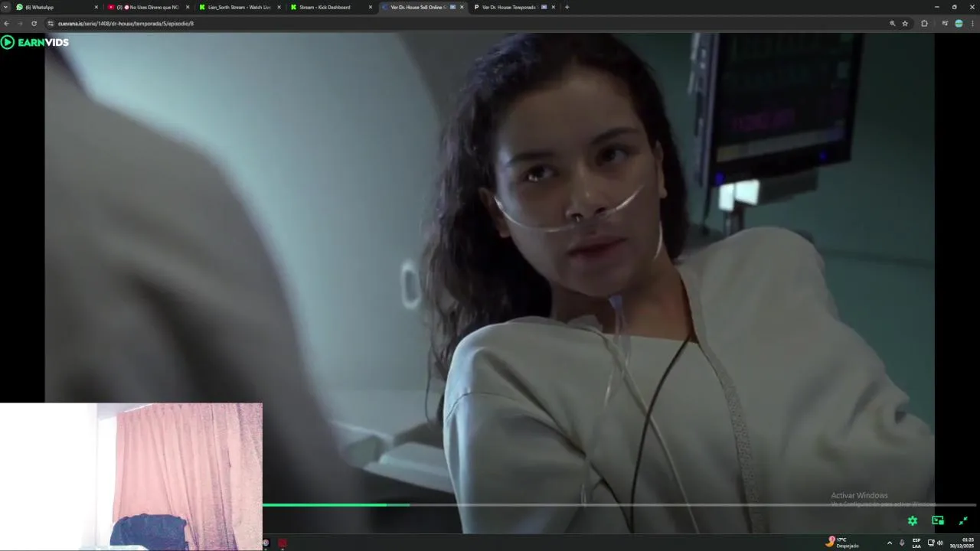The height and width of the screenshot is (551, 980).
Task: Close the 'Ver Dr. House Temporada' tab
Action: point(553,7)
